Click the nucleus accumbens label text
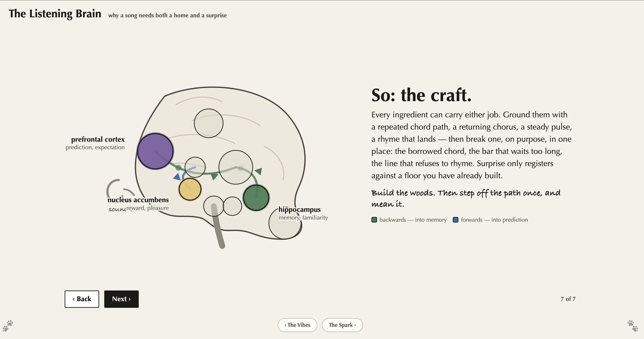The height and width of the screenshot is (339, 644). click(x=138, y=200)
